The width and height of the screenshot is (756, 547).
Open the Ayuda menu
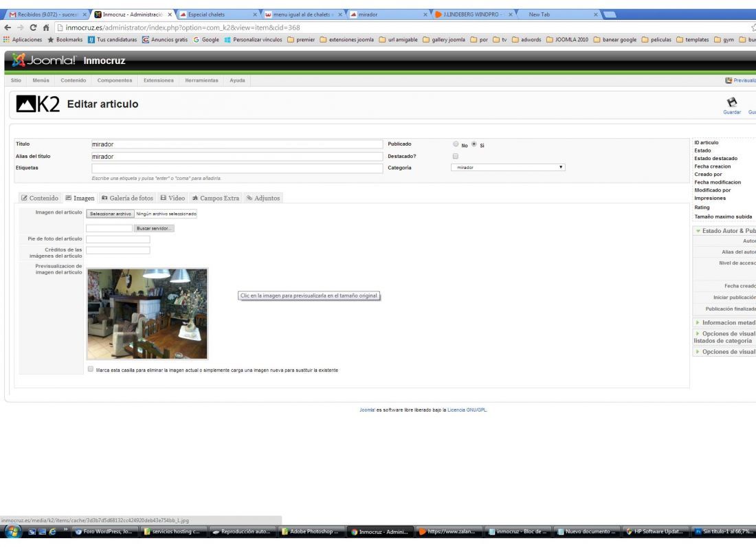(x=237, y=80)
